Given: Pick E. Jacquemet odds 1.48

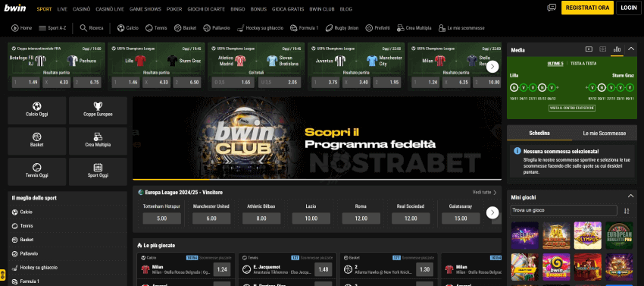Looking at the screenshot, I should tap(324, 269).
